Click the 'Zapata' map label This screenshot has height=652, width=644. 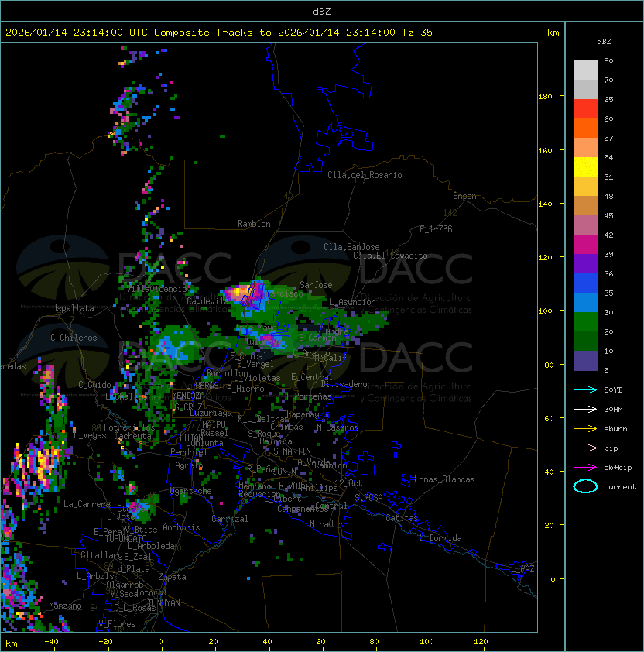tap(172, 577)
